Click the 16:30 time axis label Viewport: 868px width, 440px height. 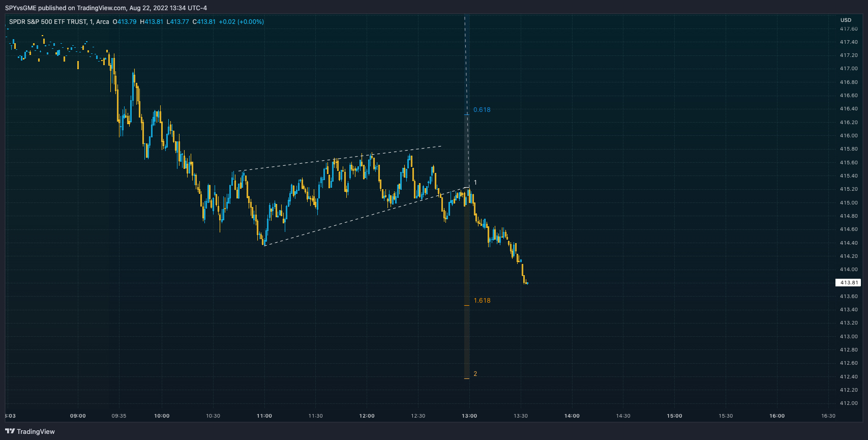[x=828, y=416]
